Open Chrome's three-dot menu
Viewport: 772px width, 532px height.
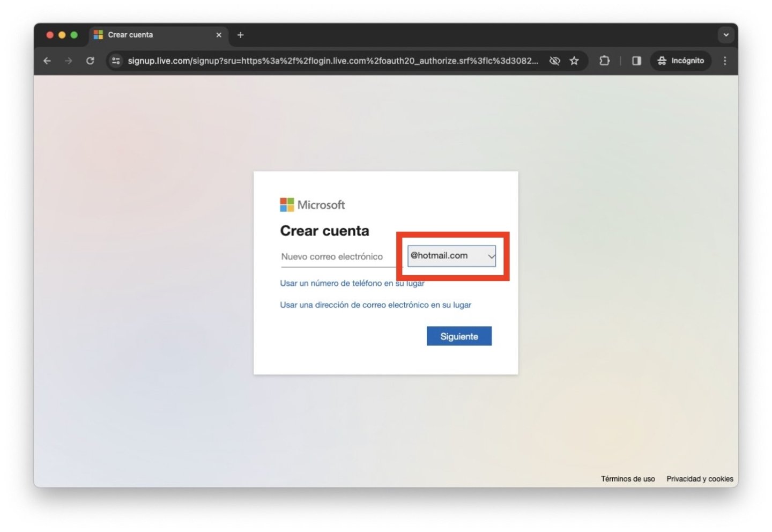[x=725, y=61]
